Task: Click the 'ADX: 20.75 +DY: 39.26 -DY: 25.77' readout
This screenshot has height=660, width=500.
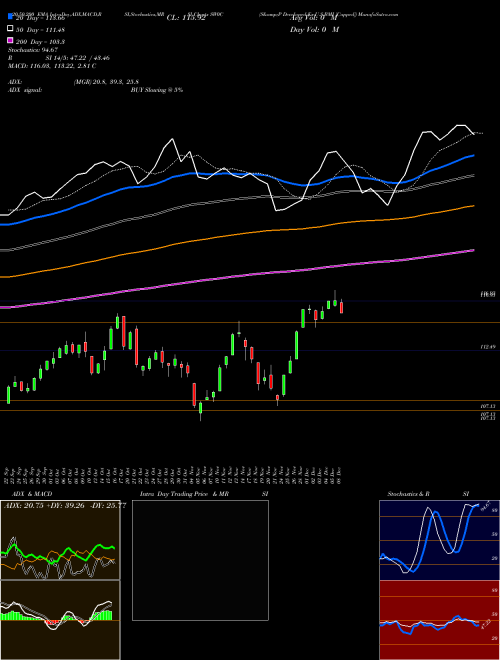Action: point(65,506)
